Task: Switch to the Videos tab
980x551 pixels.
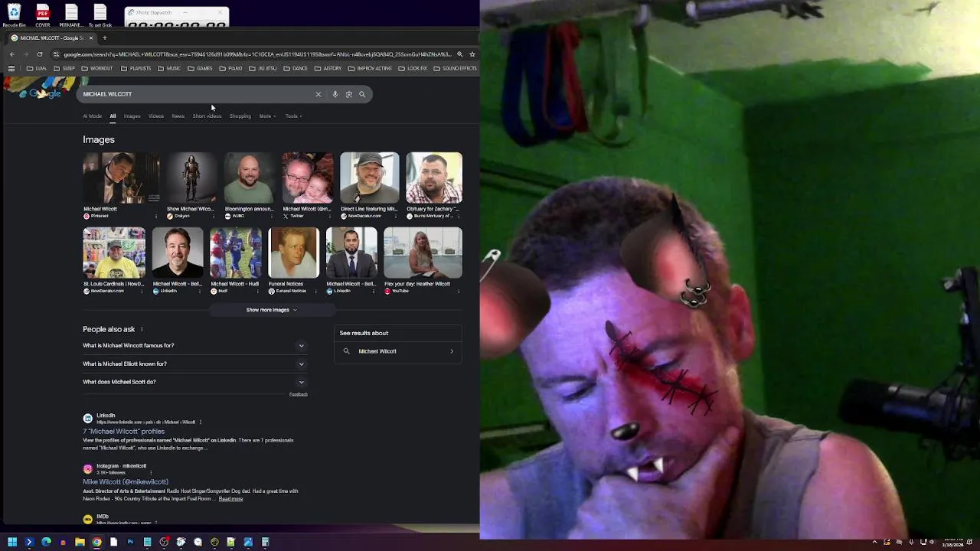Action: coord(156,116)
